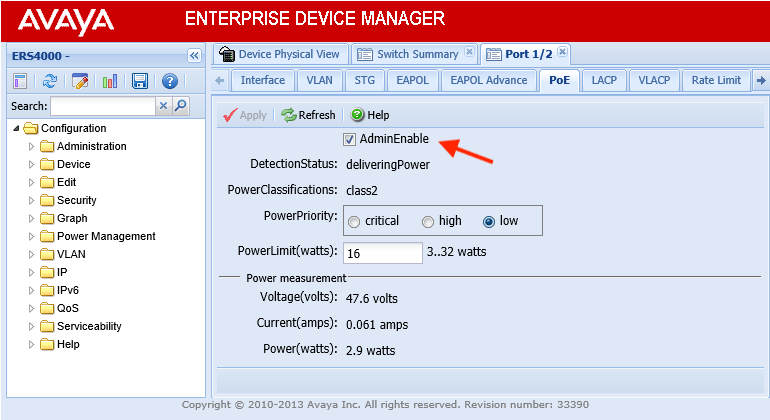This screenshot has width=770, height=420.
Task: Click the PowerLimit watts input field
Action: coord(383,253)
